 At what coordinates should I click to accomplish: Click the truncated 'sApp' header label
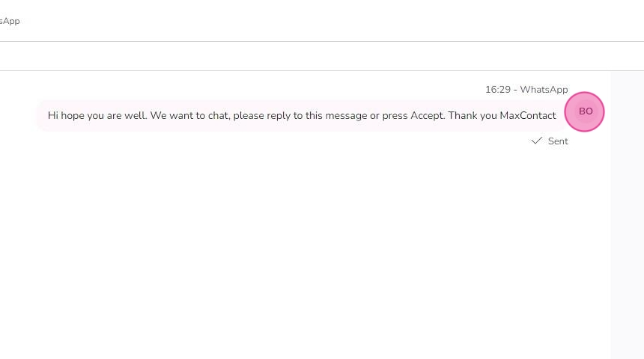pyautogui.click(x=10, y=21)
